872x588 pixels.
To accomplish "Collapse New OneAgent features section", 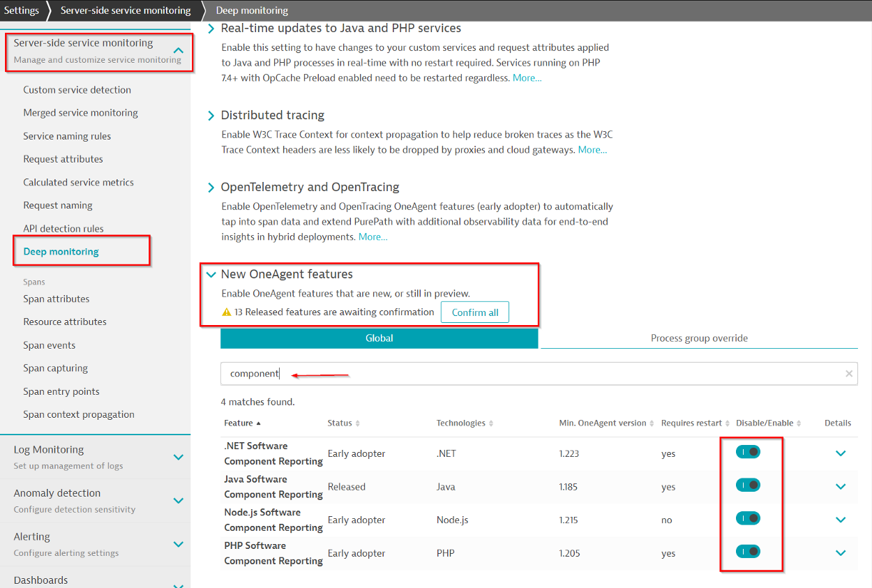I will (x=211, y=275).
